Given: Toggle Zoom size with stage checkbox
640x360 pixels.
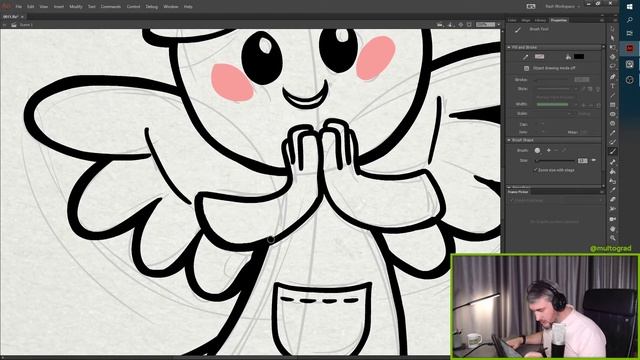Looking at the screenshot, I should 536,170.
